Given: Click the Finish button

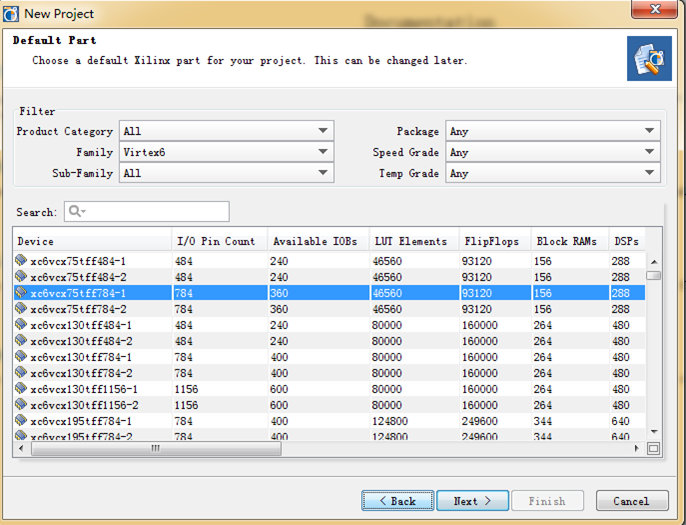Looking at the screenshot, I should click(547, 500).
